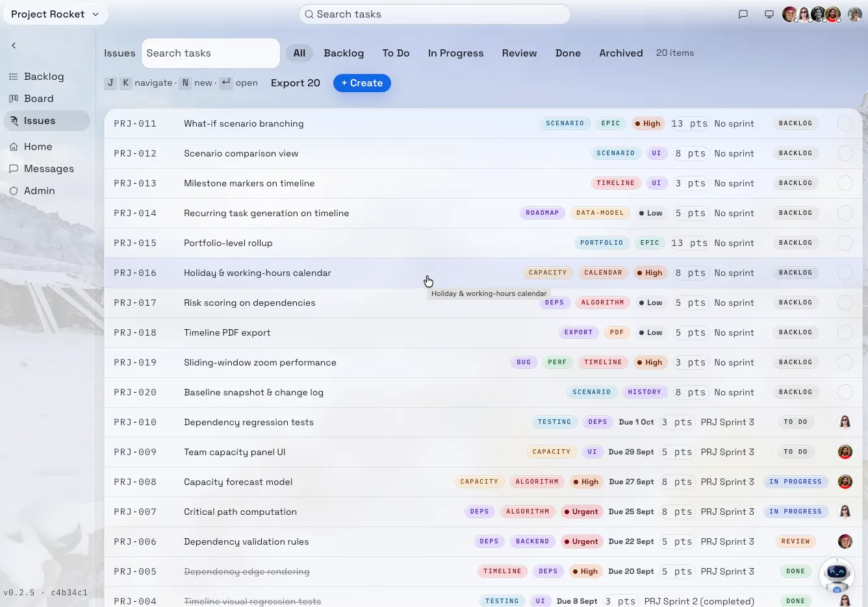Click the Board icon in sidebar

coord(14,99)
